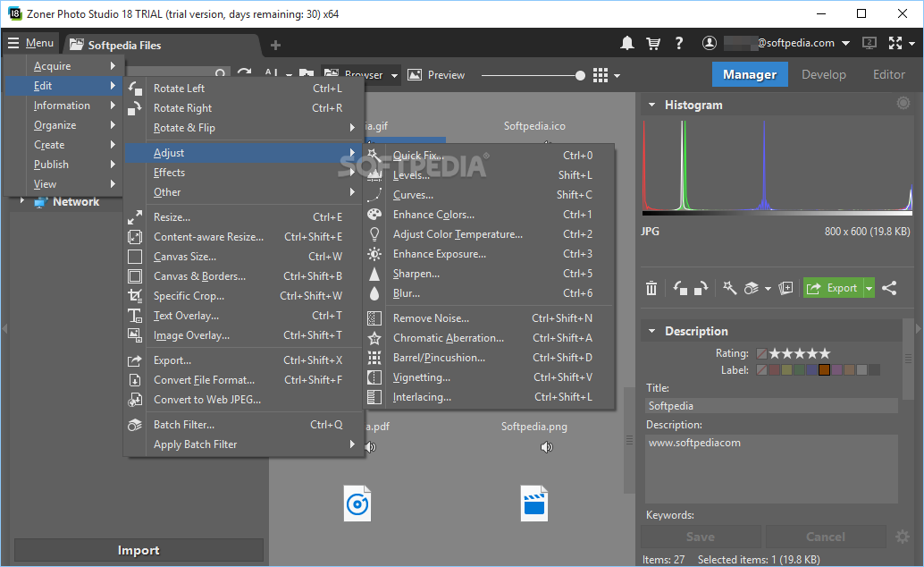924x567 pixels.
Task: Click the batch filter icon in panel
Action: click(x=752, y=289)
